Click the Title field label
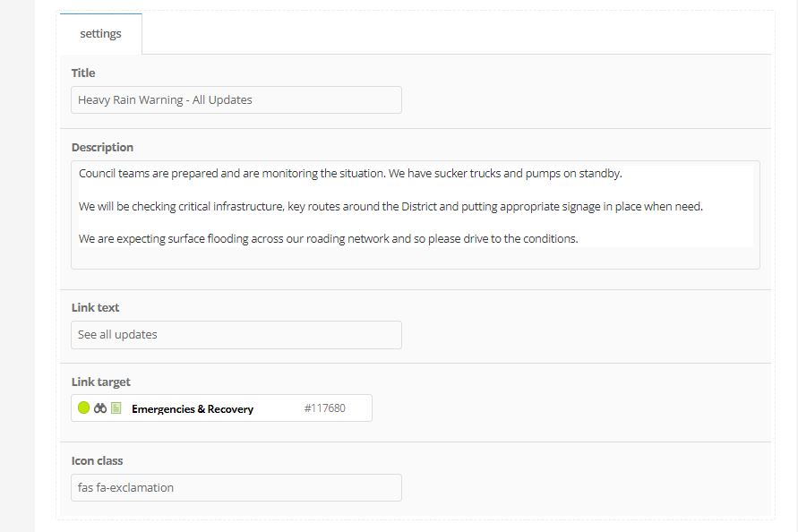The height and width of the screenshot is (532, 798). pos(83,73)
